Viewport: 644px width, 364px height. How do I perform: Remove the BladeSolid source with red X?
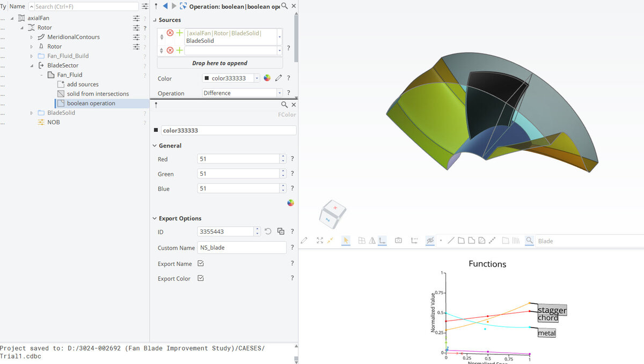(170, 33)
